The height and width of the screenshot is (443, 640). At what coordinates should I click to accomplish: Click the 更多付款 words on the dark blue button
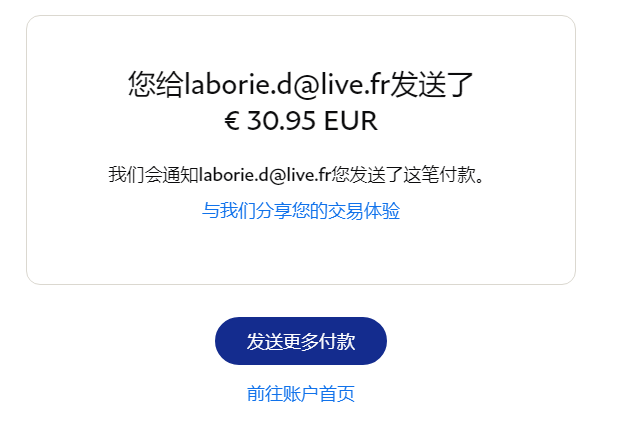click(319, 341)
